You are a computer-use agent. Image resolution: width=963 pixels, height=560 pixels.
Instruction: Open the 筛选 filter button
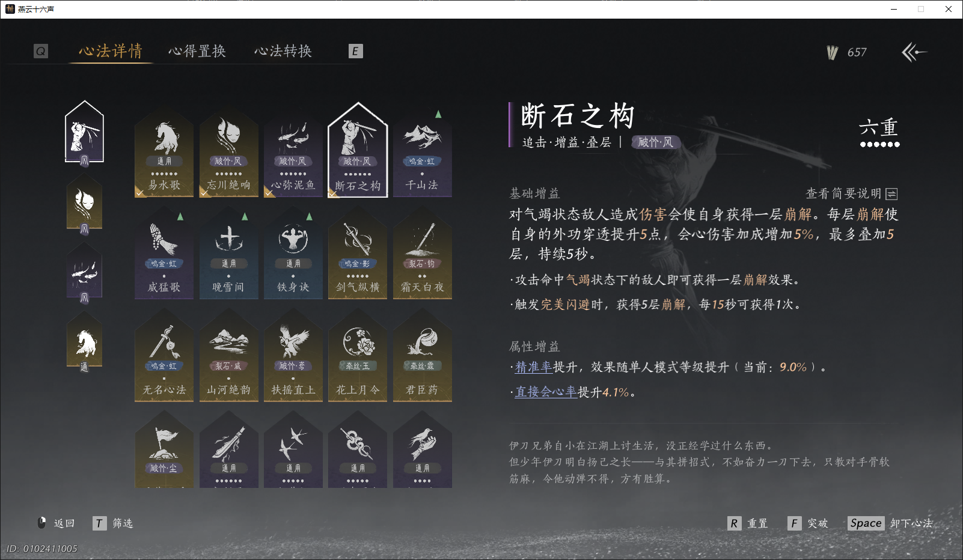point(113,523)
